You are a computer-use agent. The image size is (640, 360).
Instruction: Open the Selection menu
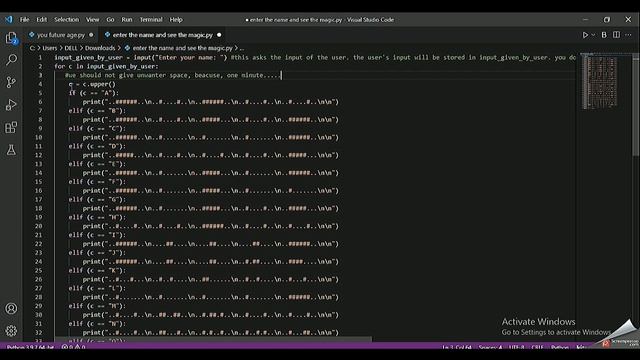pos(67,20)
